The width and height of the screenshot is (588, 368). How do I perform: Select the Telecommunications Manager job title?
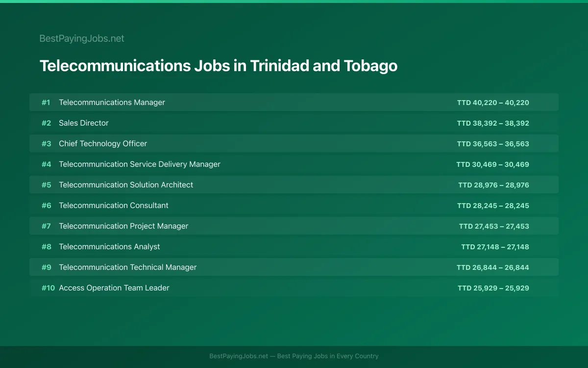click(112, 103)
